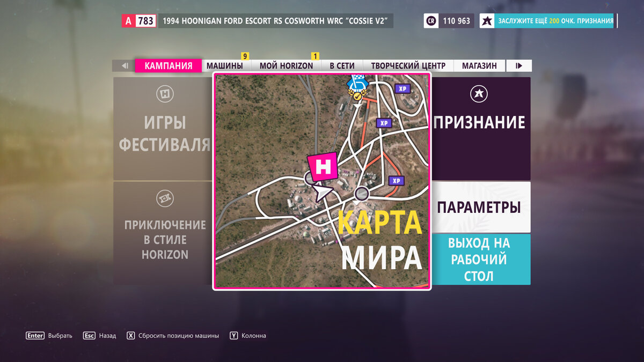This screenshot has height=362, width=644.
Task: Open the МОЙ HORIZON tab
Action: pyautogui.click(x=288, y=65)
